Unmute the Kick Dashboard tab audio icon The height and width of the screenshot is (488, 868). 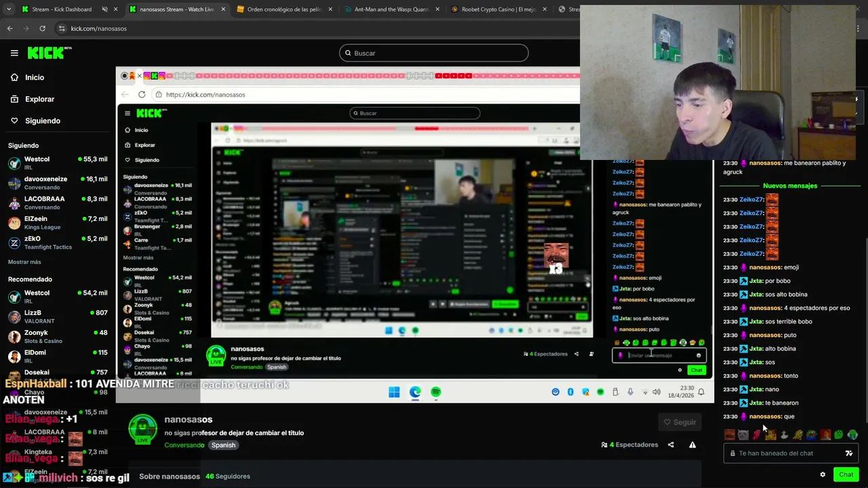(x=104, y=9)
